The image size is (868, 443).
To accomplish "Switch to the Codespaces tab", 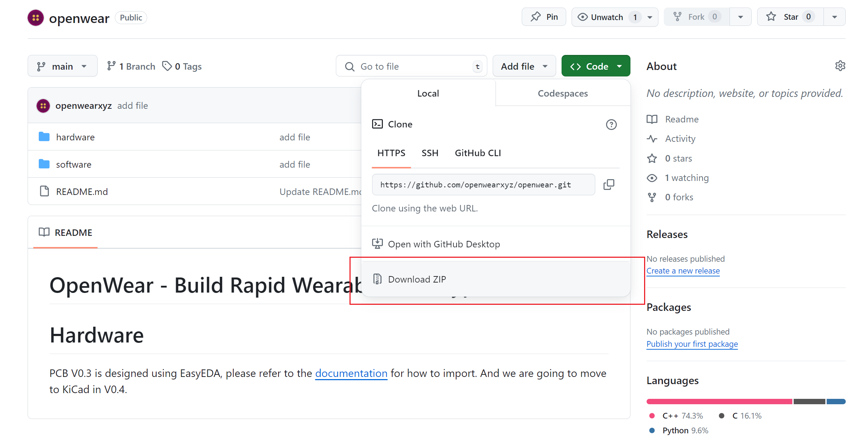I will coord(562,93).
